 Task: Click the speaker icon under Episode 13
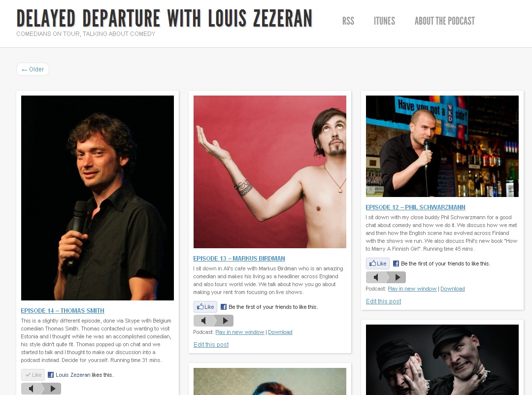click(203, 321)
